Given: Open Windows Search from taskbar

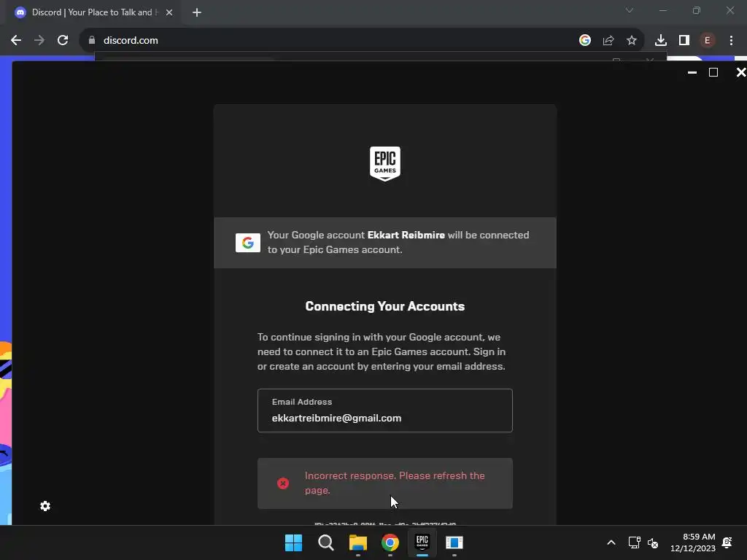Looking at the screenshot, I should click(x=326, y=542).
